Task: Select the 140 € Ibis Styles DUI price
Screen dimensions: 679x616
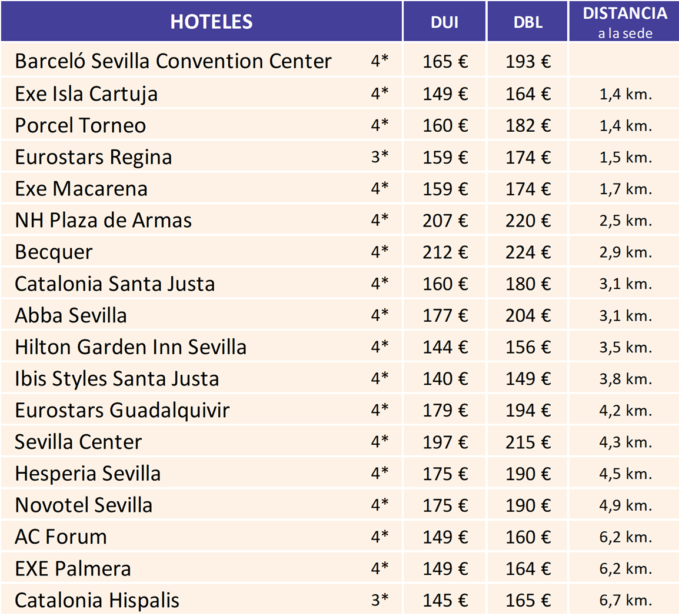Action: 445,379
